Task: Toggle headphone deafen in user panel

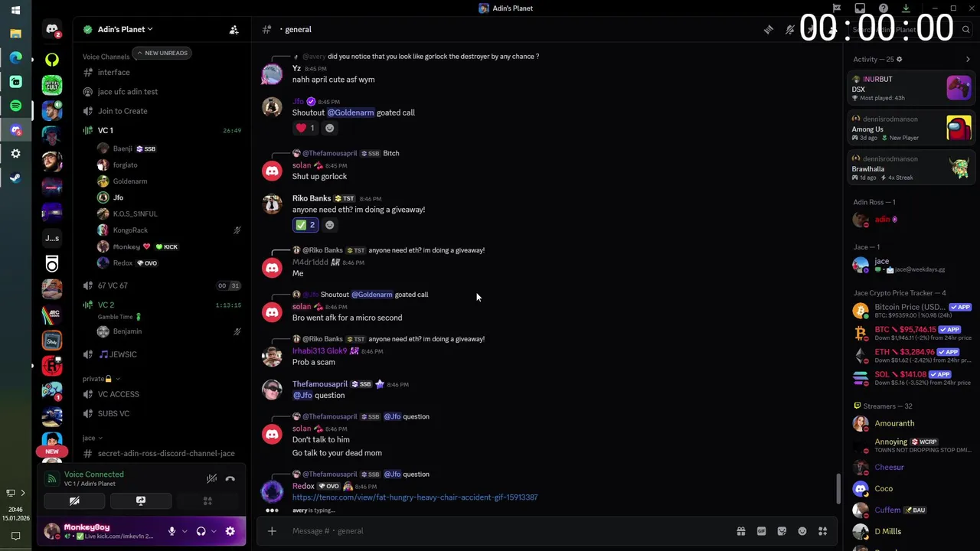Action: tap(201, 531)
